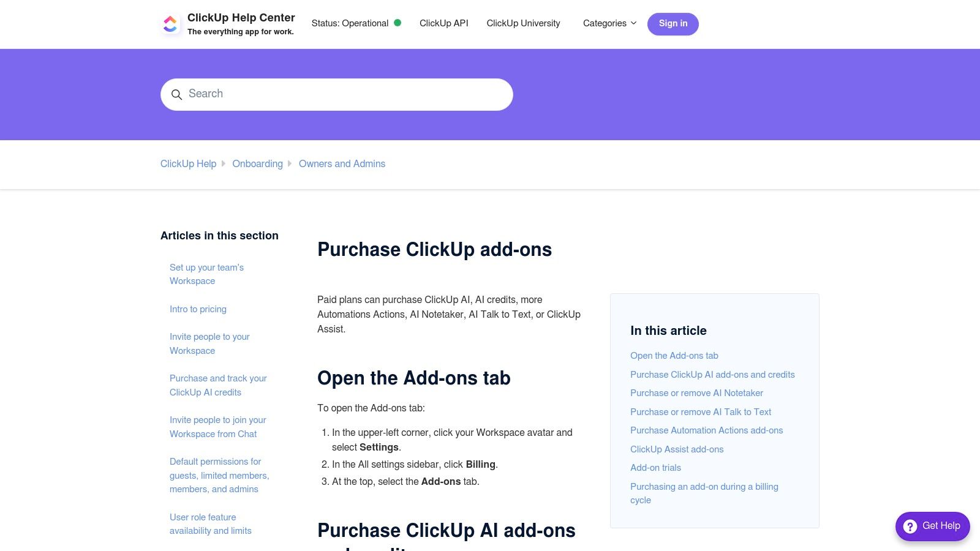Image resolution: width=980 pixels, height=551 pixels.
Task: Click the tagline The everything app for work
Action: click(241, 32)
